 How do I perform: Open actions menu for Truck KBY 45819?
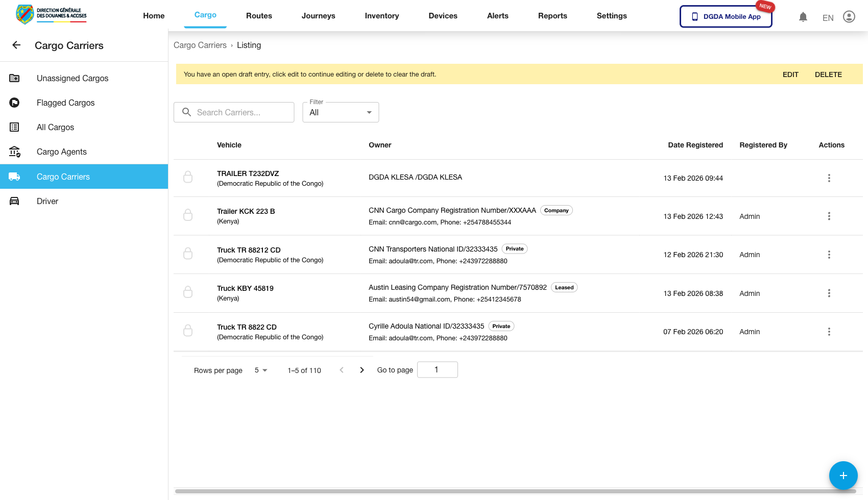coord(829,293)
